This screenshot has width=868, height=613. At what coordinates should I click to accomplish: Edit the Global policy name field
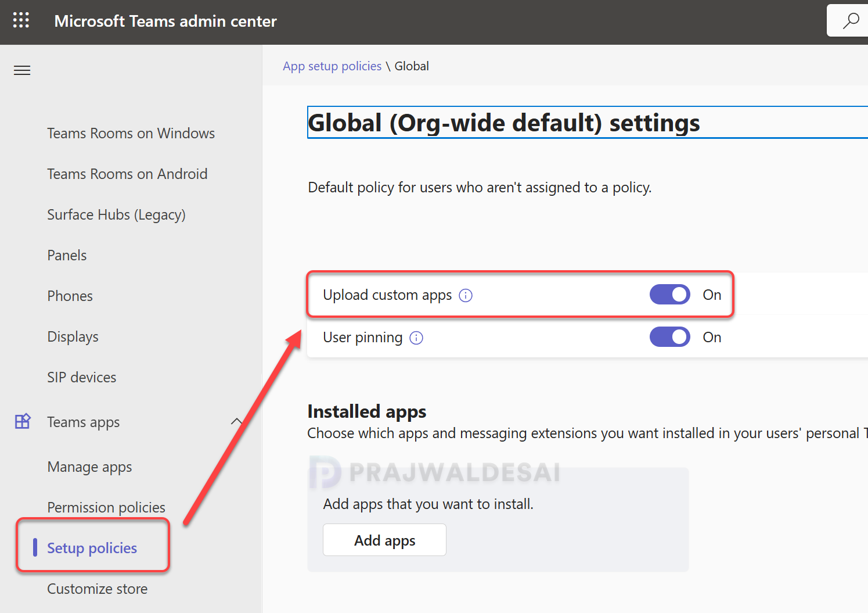point(587,123)
